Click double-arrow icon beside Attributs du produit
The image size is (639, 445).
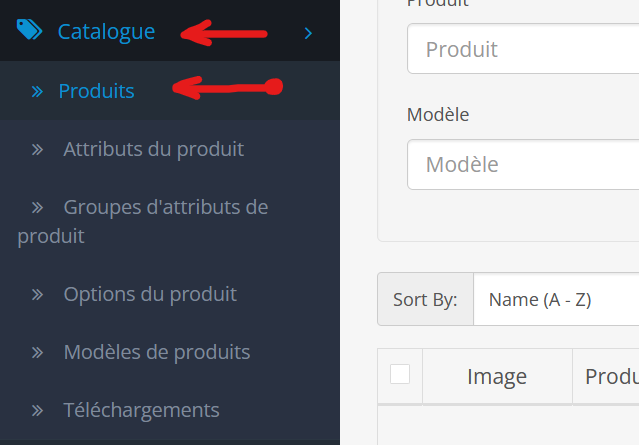pos(37,150)
